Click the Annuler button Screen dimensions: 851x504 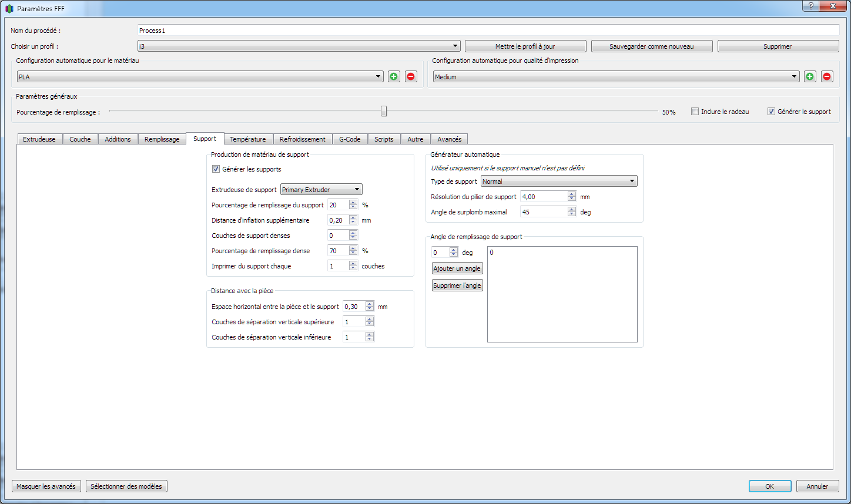coord(818,486)
